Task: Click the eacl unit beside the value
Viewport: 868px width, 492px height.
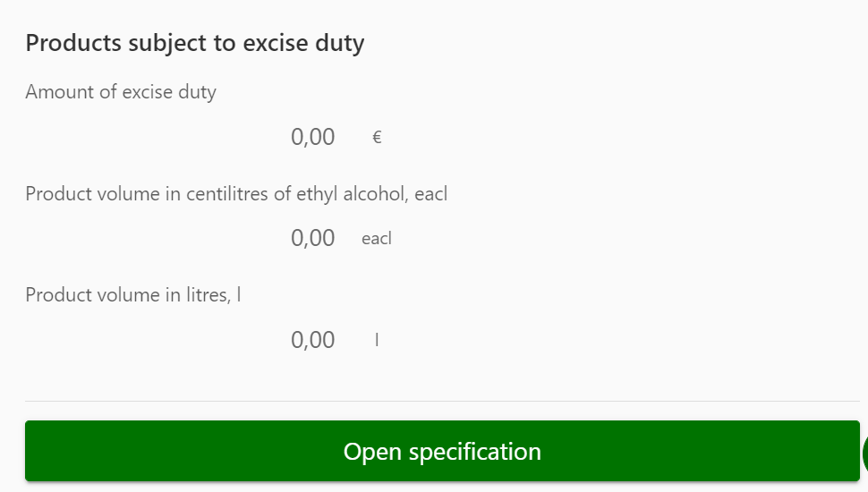Action: click(x=377, y=239)
